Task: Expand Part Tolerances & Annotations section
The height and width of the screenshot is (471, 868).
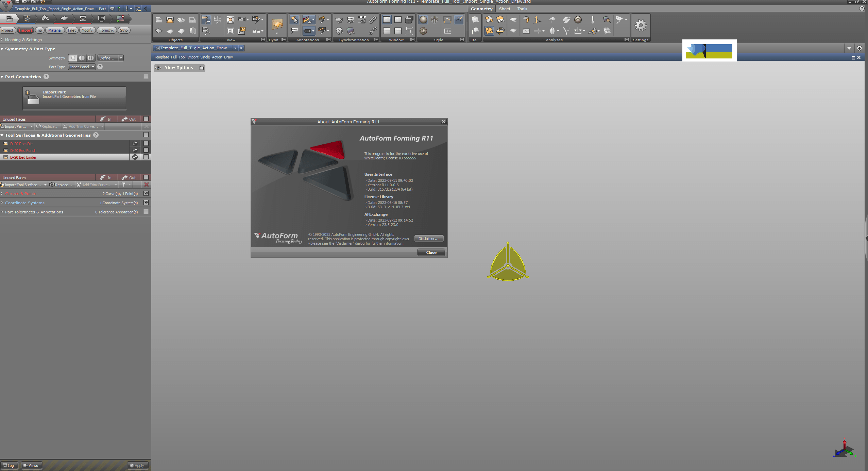Action: (2, 212)
